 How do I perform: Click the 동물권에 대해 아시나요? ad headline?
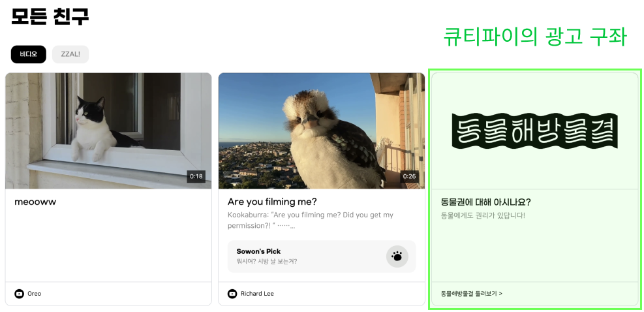point(485,202)
